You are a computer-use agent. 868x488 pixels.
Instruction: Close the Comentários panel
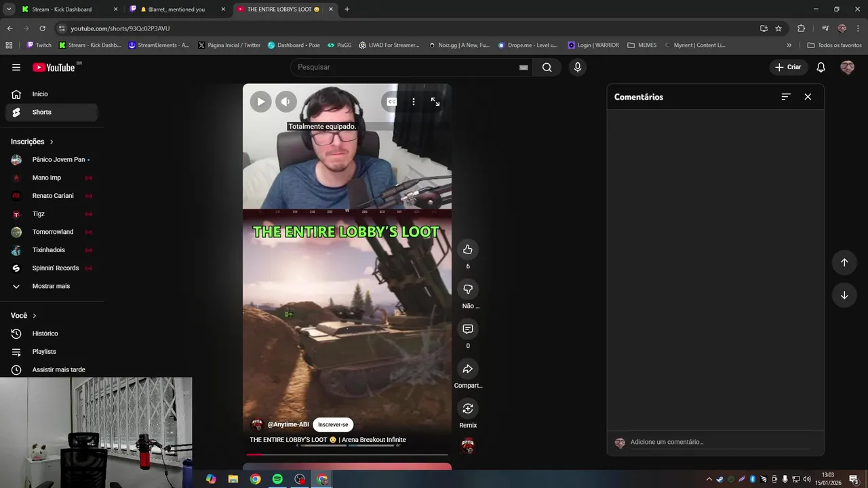coord(808,97)
